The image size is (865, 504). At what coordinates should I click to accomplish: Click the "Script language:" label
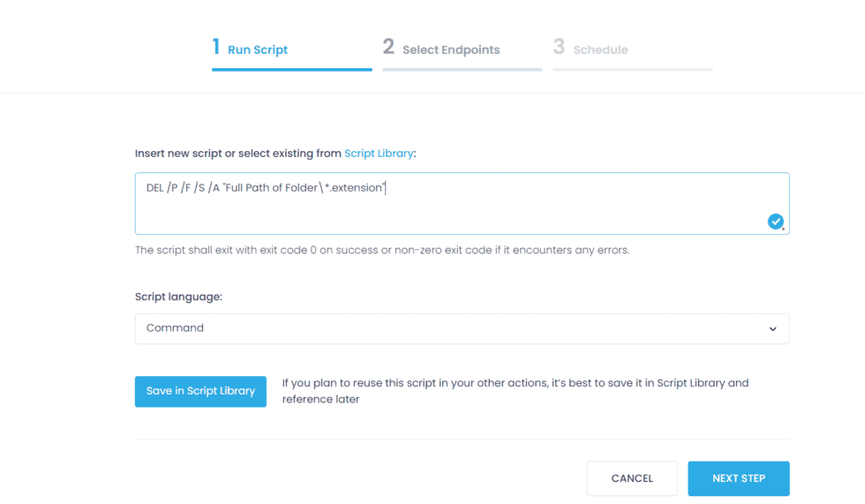tap(178, 297)
